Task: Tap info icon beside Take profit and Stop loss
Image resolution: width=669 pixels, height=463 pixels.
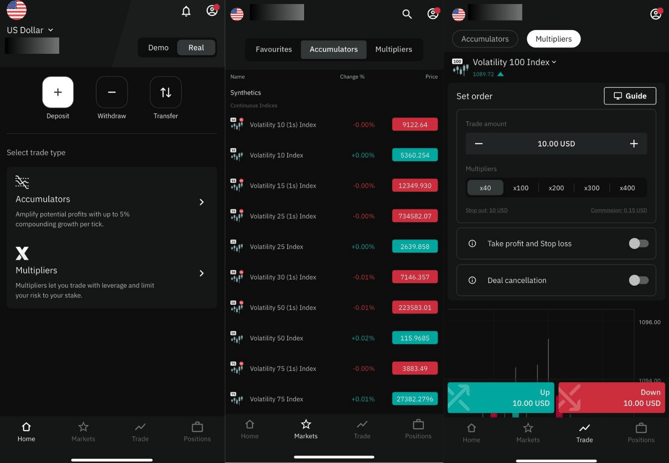Action: 472,244
